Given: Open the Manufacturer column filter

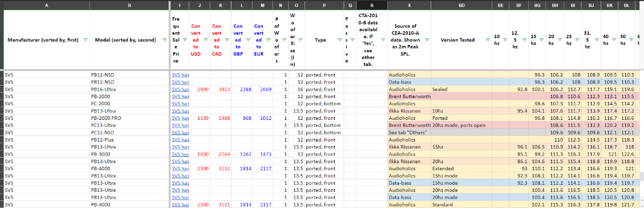Looking at the screenshot, I should [85, 40].
